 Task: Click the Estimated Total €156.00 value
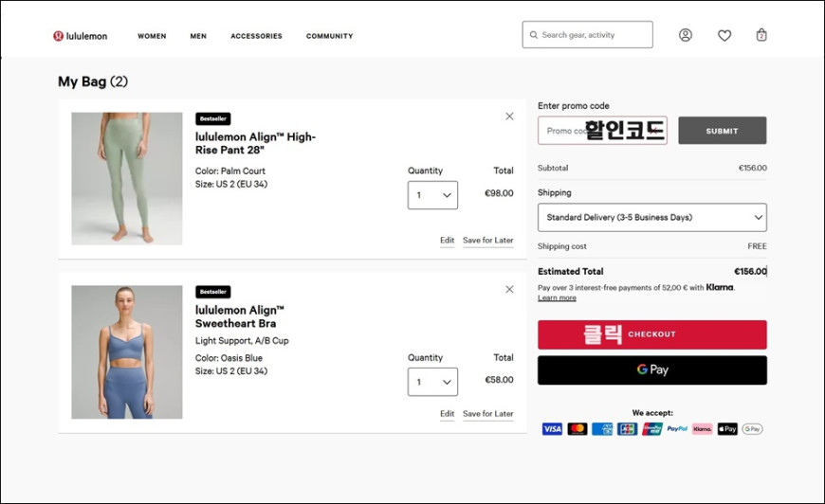[x=750, y=271]
